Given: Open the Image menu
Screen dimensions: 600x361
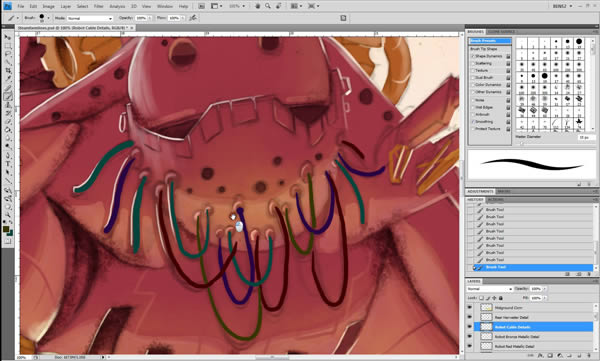Looking at the screenshot, I should pyautogui.click(x=48, y=7).
